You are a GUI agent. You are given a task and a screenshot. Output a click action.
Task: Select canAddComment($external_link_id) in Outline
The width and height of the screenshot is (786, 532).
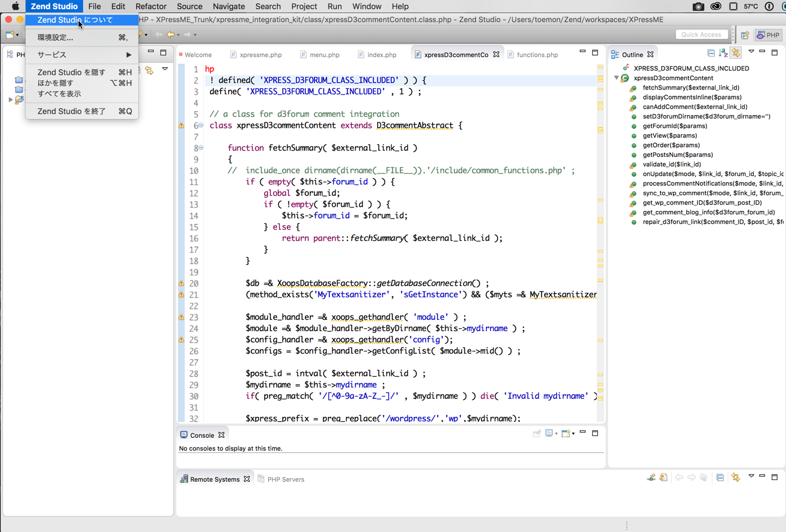(x=695, y=107)
